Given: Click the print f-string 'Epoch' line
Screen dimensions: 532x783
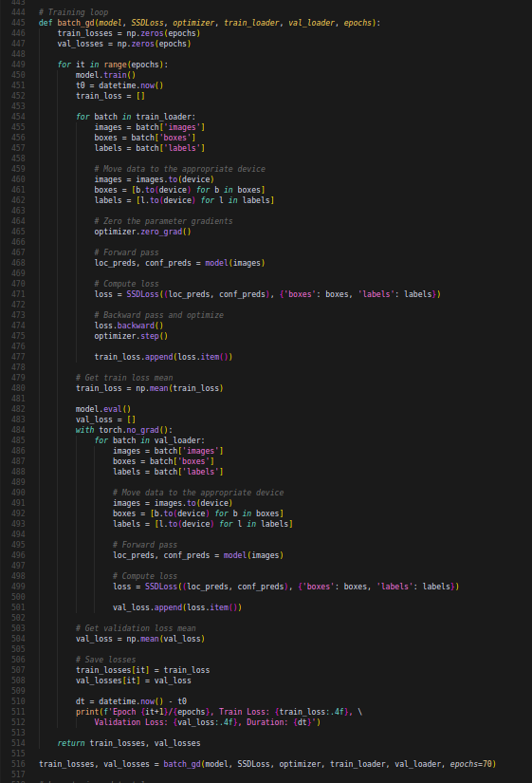Looking at the screenshot, I should click(x=219, y=712).
